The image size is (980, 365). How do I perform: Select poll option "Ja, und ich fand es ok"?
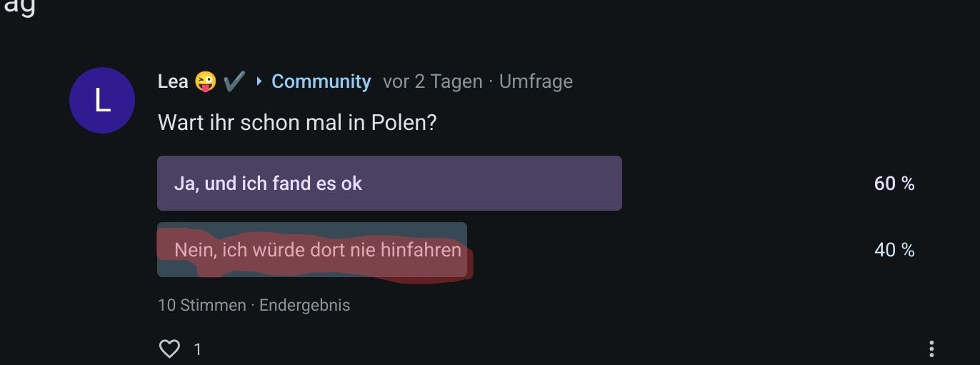click(389, 184)
